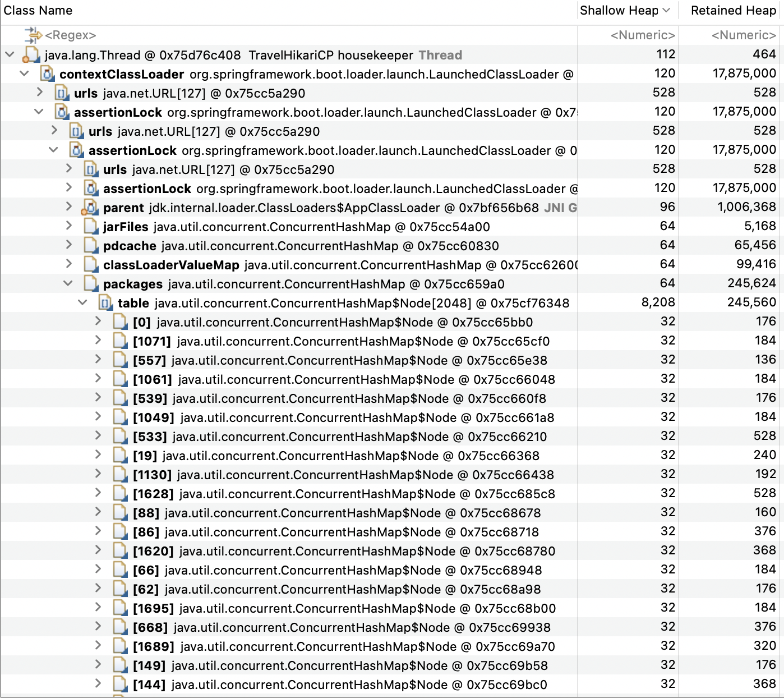Expand node [1689] in the table
This screenshot has height=698, width=784.
pyautogui.click(x=98, y=645)
